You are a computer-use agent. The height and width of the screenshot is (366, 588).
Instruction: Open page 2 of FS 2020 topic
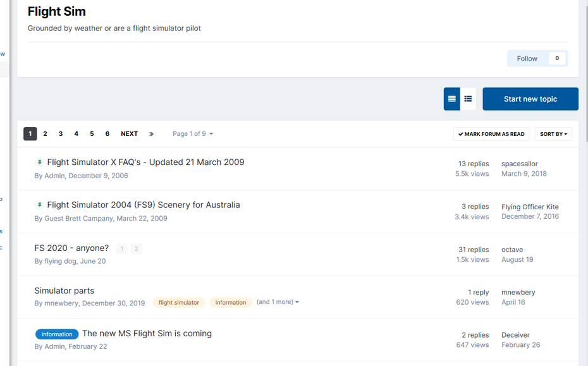(x=137, y=248)
